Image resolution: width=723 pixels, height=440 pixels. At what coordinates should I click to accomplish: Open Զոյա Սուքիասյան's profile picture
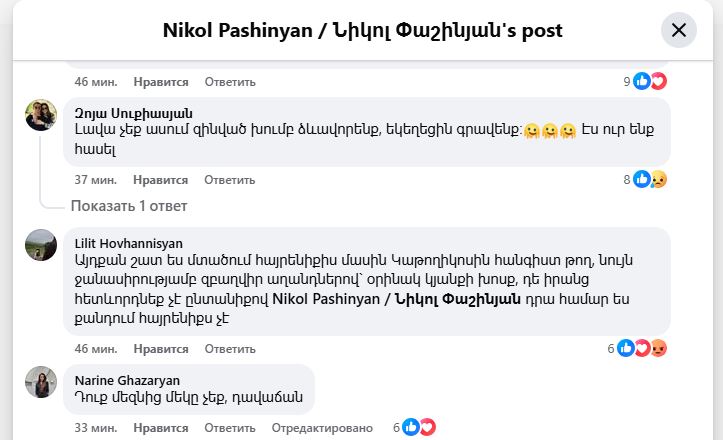tap(41, 116)
